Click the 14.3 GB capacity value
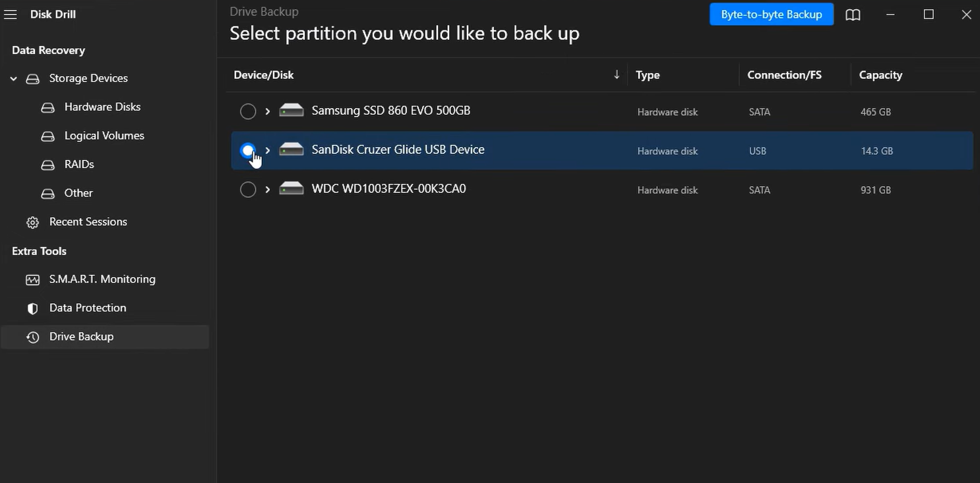980x483 pixels. click(x=877, y=151)
